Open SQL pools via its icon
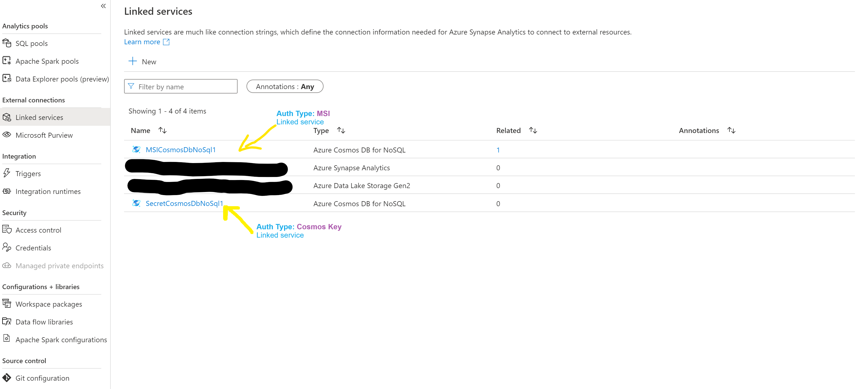Image resolution: width=868 pixels, height=389 pixels. (x=7, y=43)
